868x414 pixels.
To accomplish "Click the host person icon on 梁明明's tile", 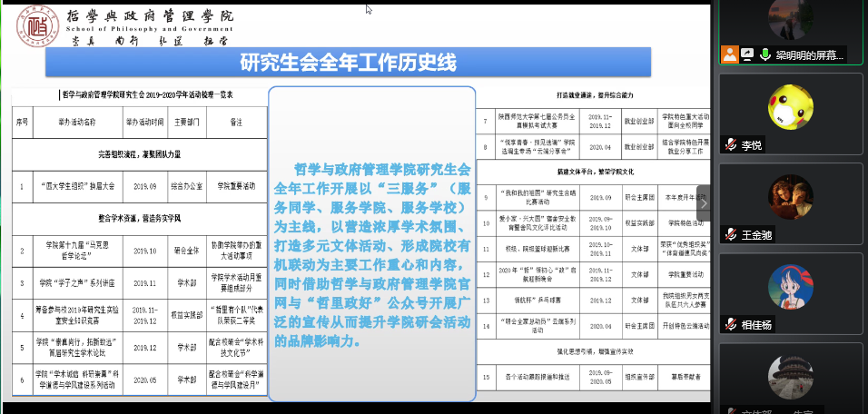I will (x=730, y=54).
